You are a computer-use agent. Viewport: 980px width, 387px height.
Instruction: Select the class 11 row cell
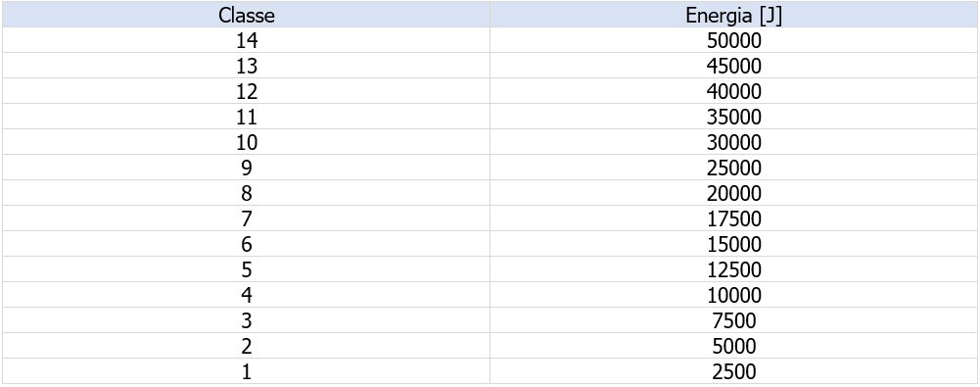[247, 117]
